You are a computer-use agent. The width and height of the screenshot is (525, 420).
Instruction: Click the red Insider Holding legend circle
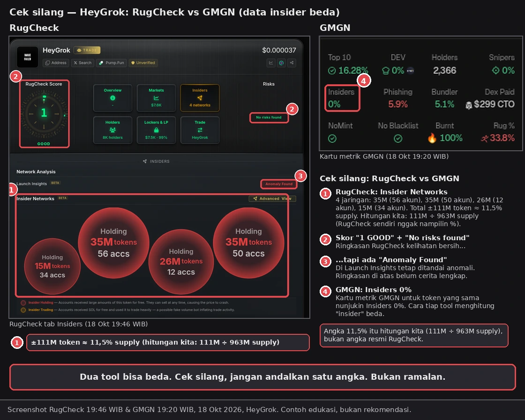pos(23,302)
